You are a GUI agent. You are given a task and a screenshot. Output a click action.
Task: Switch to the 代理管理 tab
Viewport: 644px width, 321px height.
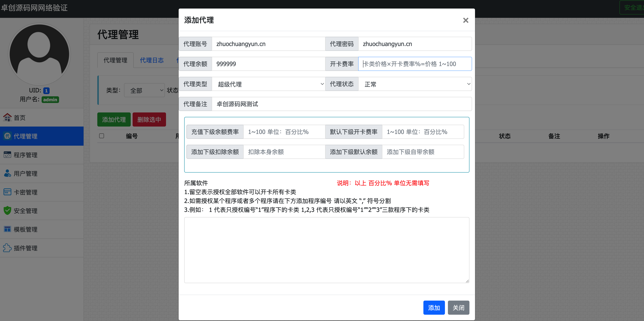click(115, 60)
